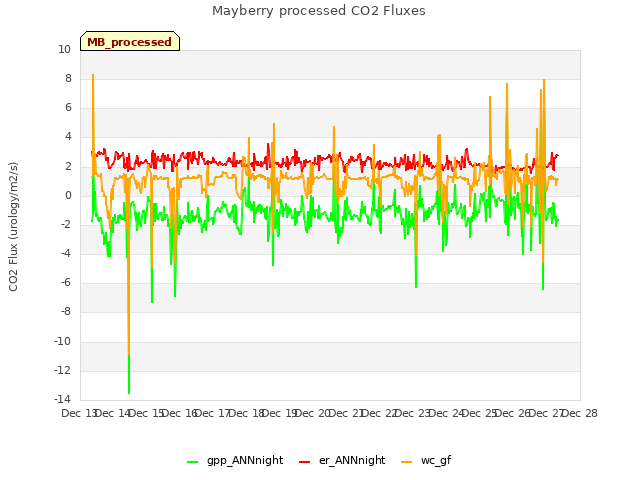Click the y-axis value 0

click(x=68, y=196)
